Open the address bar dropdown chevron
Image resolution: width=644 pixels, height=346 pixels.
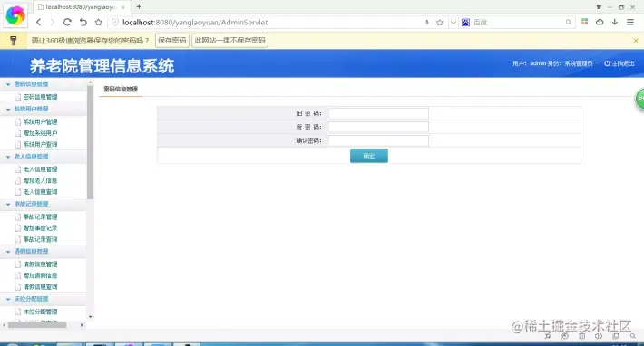click(453, 23)
